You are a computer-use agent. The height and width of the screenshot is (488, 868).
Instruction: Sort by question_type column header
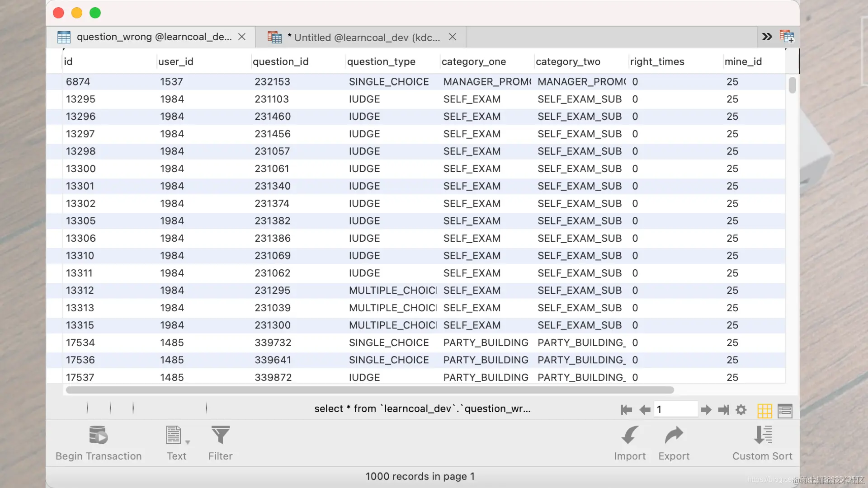click(381, 61)
